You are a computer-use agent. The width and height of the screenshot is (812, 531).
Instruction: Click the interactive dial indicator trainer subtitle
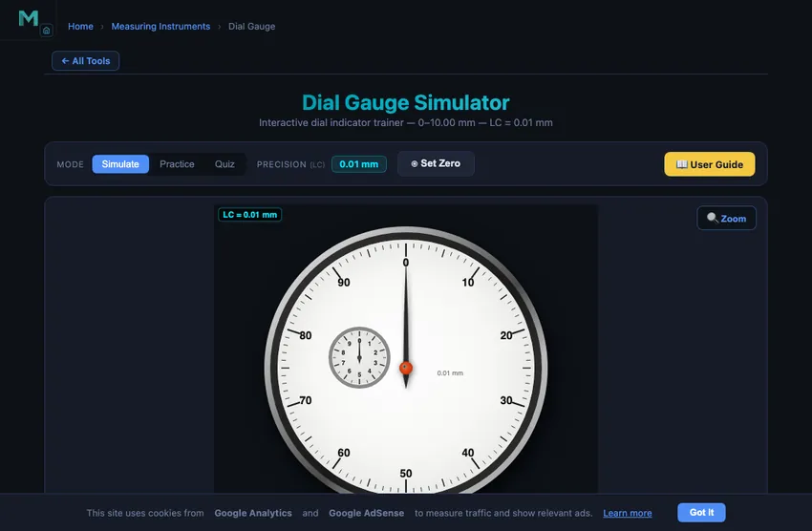406,122
